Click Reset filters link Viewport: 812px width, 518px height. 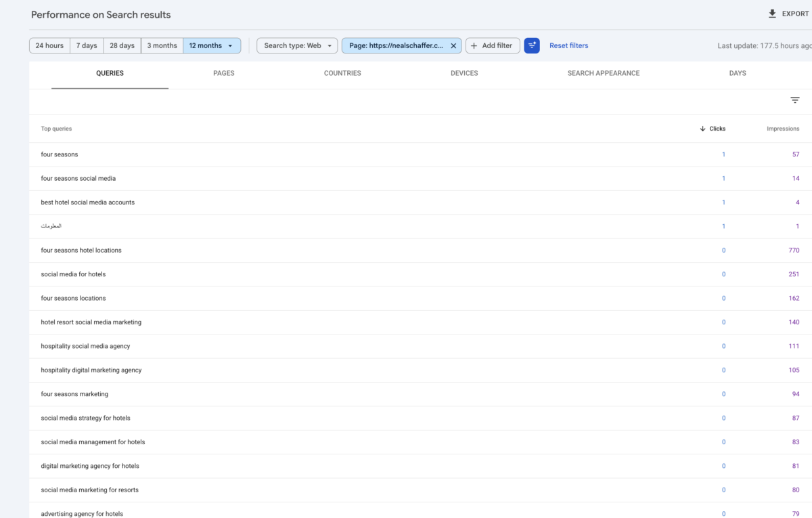tap(568, 45)
